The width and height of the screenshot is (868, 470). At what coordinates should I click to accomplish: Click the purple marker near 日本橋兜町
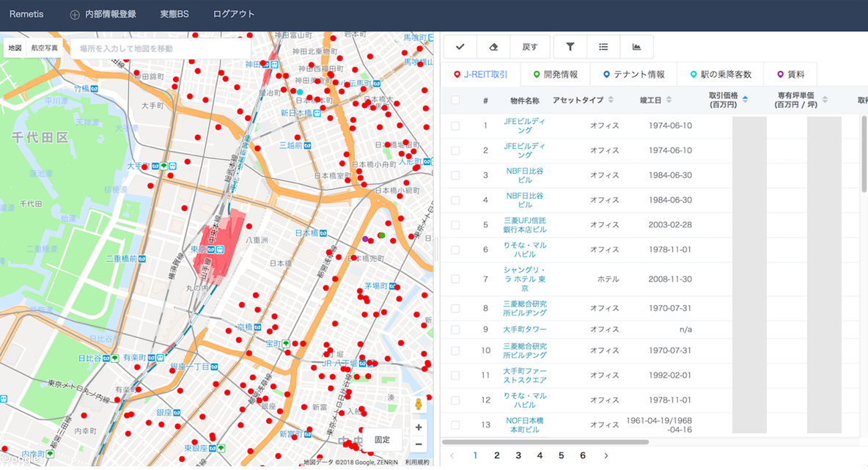[365, 239]
